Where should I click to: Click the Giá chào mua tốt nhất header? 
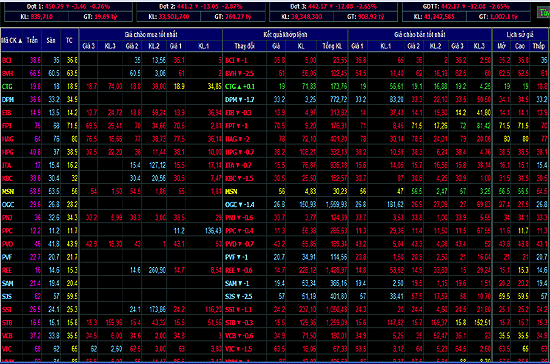point(151,34)
